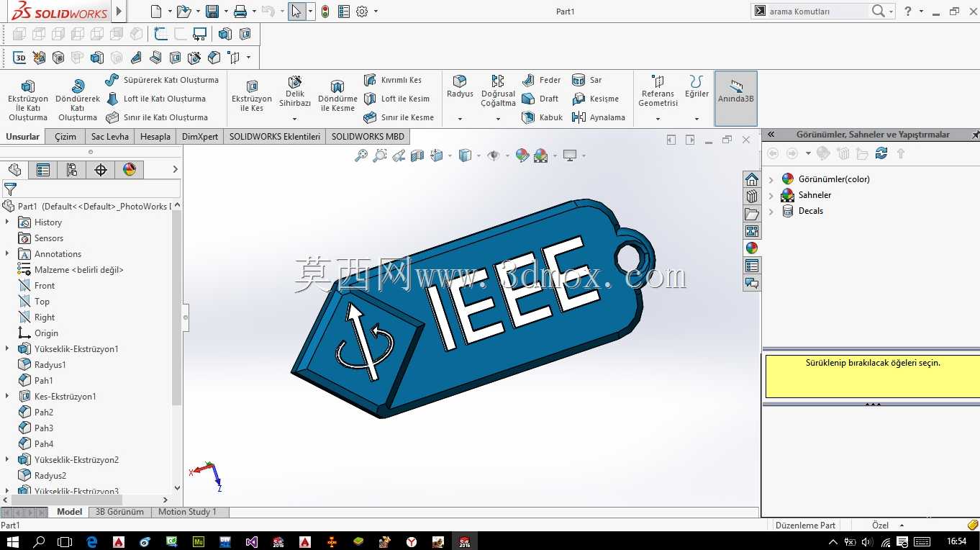
Task: Expand Yükseklik-Ekstrüzyon1 feature node
Action: [7, 349]
